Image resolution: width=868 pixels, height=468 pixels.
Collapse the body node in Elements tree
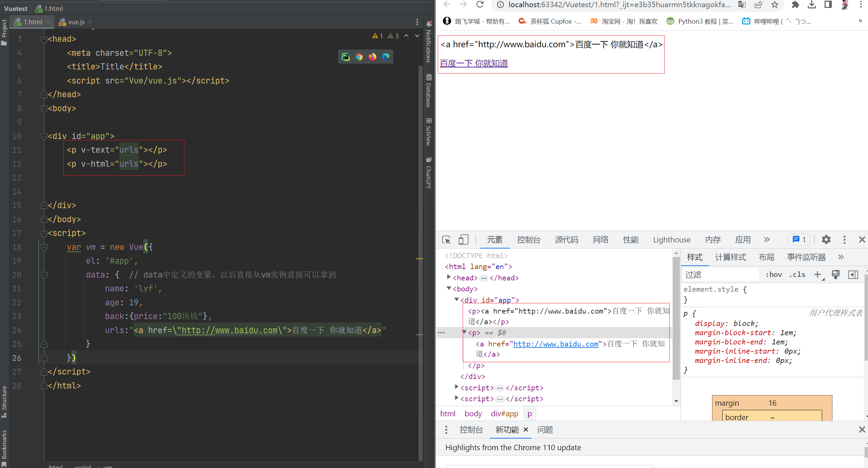[x=449, y=289]
